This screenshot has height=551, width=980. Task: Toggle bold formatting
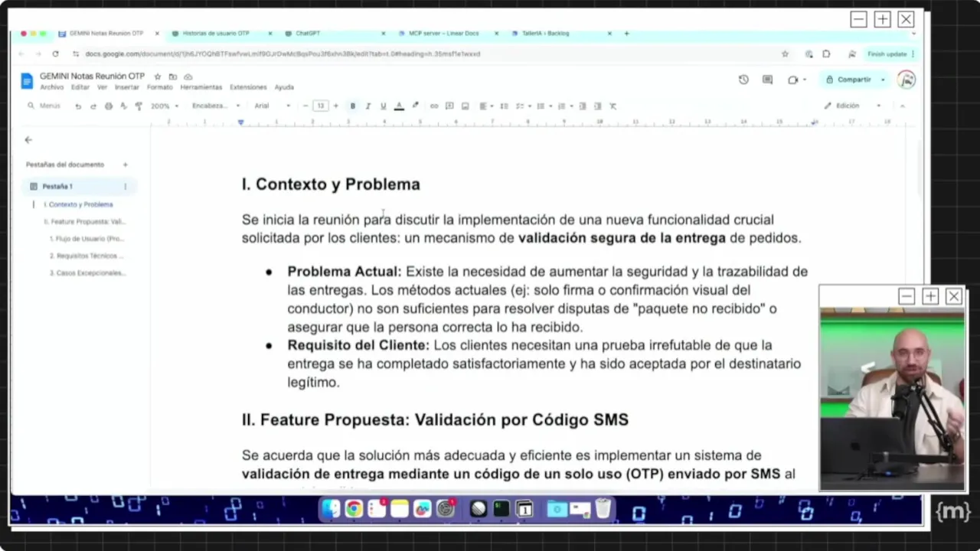coord(353,106)
